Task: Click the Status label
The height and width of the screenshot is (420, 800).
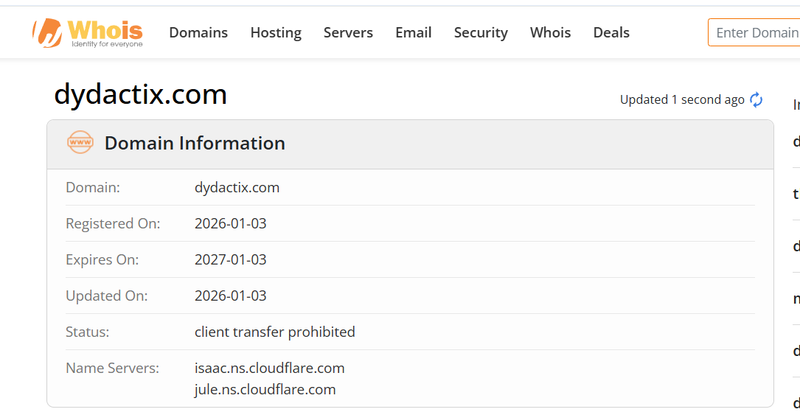Action: click(87, 332)
